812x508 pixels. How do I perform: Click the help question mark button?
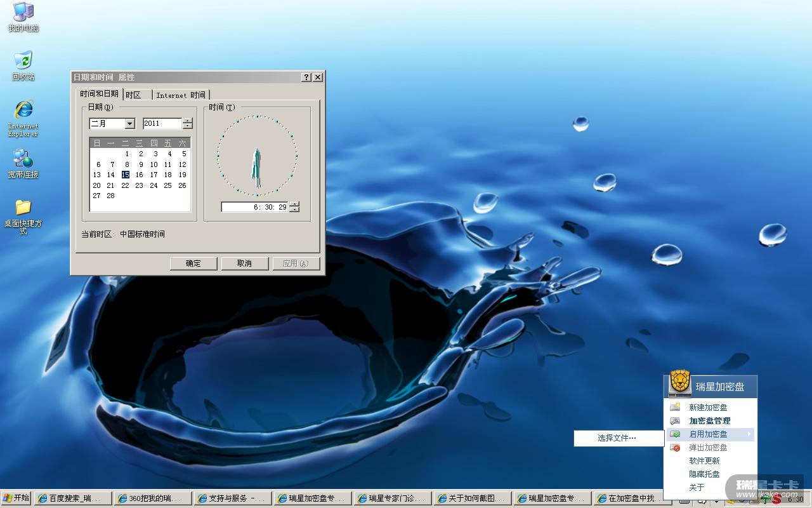pyautogui.click(x=306, y=77)
